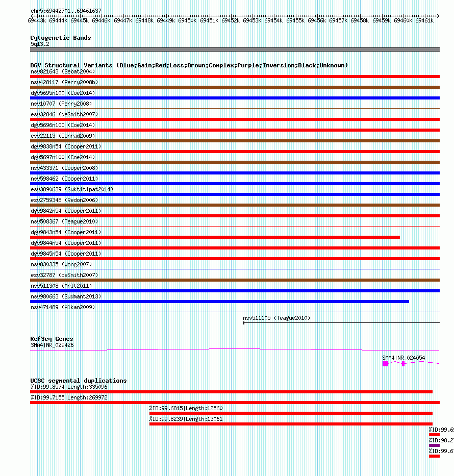Select the blue bar under nsv980663
454x476 pixels.
click(220, 302)
